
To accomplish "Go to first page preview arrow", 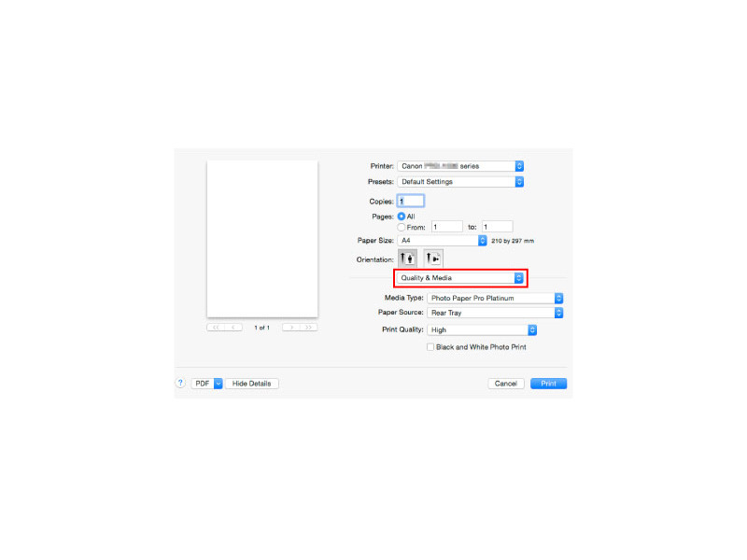I will pyautogui.click(x=216, y=328).
